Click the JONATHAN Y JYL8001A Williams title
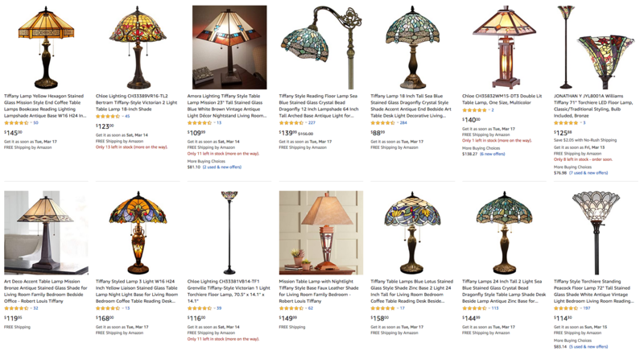644x355 pixels. click(593, 105)
